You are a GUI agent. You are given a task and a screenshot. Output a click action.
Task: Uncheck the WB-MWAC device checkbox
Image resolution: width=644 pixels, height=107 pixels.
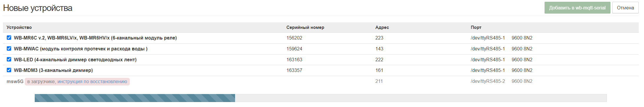click(x=9, y=48)
